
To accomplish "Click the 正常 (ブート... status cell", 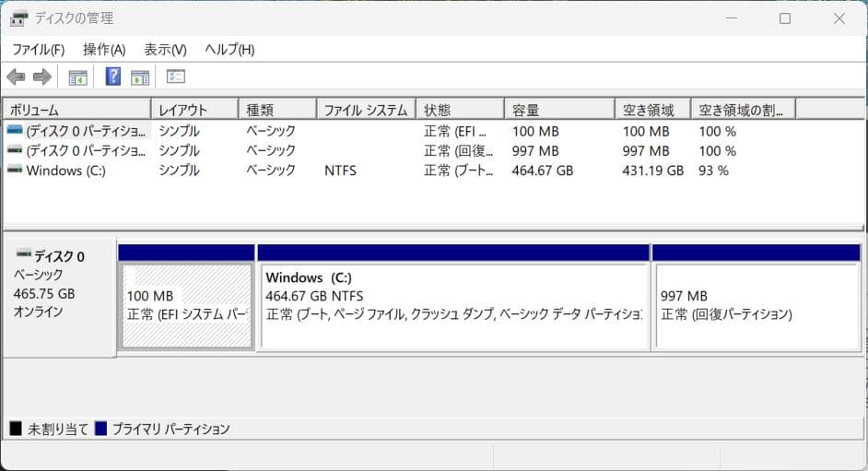I will 458,171.
